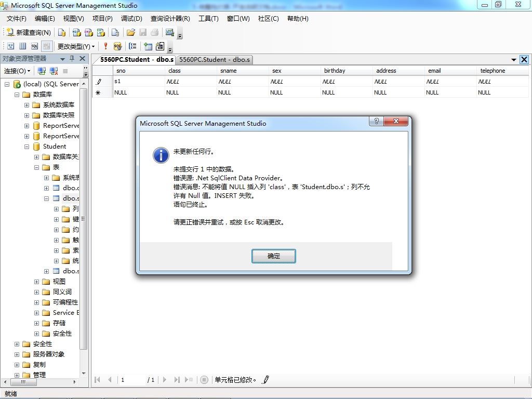
Task: Open the 对象资源管理器 window position dropdown
Action: point(62,59)
